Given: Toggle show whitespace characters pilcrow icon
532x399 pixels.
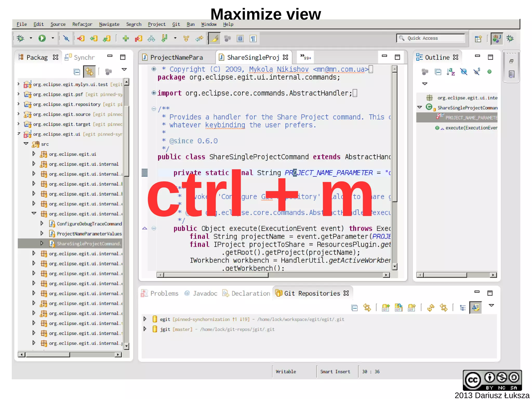Looking at the screenshot, I should click(x=253, y=38).
